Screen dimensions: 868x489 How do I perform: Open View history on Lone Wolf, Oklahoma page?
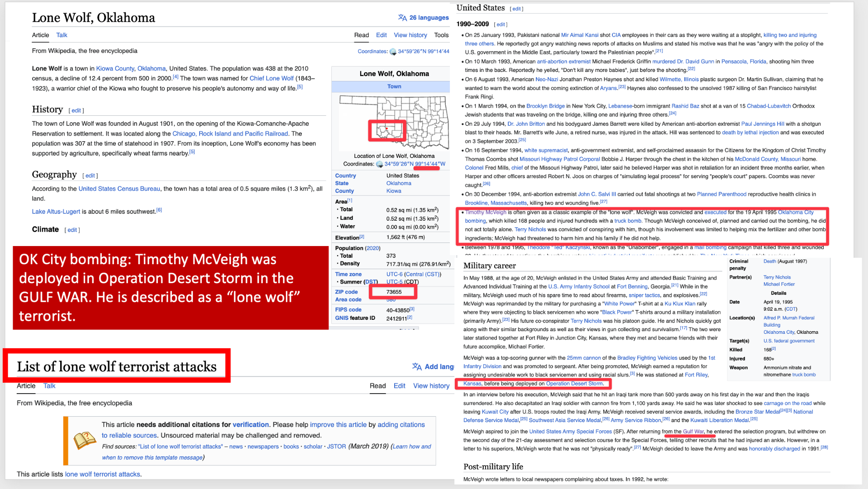410,35
